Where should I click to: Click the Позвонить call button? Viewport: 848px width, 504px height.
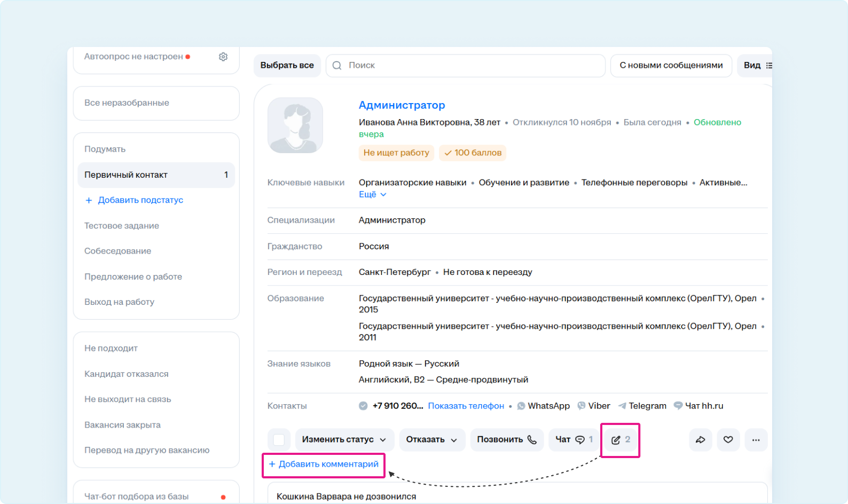click(x=506, y=440)
